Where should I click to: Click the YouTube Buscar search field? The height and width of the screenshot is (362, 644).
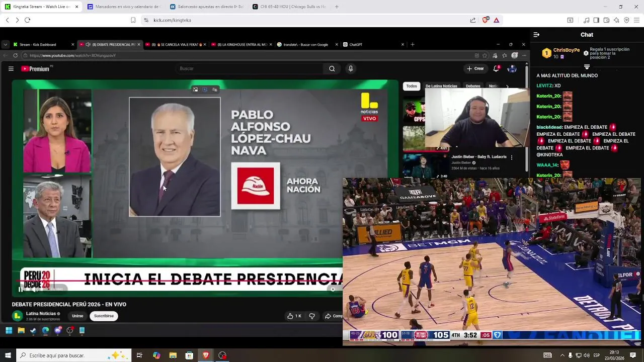250,69
